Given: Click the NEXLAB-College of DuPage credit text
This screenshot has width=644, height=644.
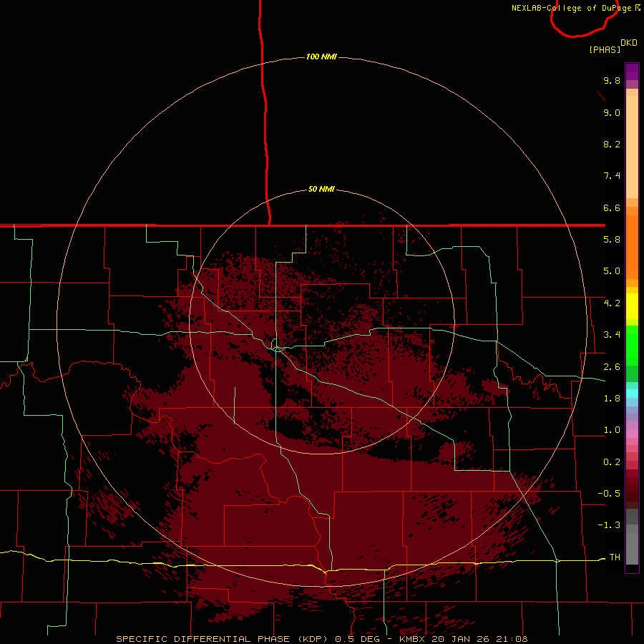Looking at the screenshot, I should pos(572,8).
